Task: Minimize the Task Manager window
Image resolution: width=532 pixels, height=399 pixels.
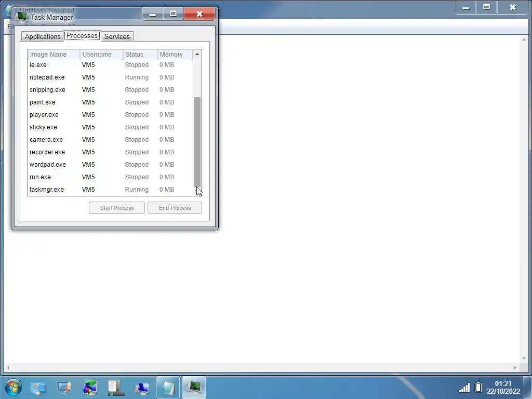Action: click(x=153, y=14)
